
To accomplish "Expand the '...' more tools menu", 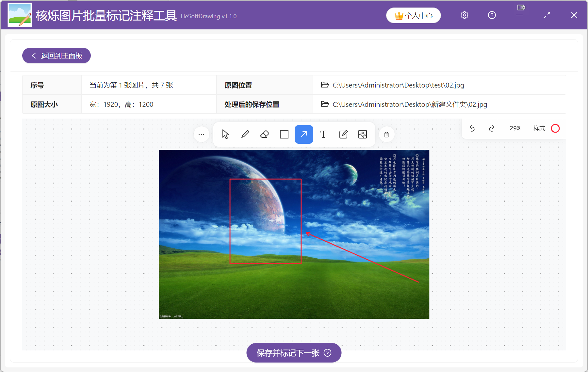I will click(x=202, y=134).
